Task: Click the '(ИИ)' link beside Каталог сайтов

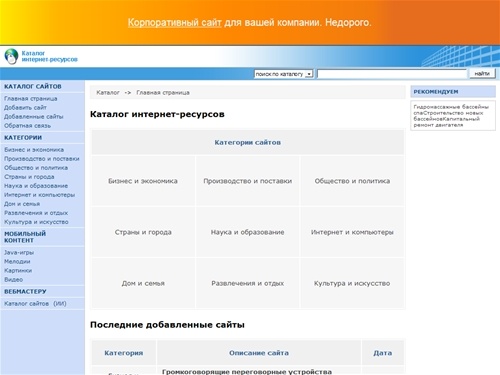Action: tap(60, 304)
